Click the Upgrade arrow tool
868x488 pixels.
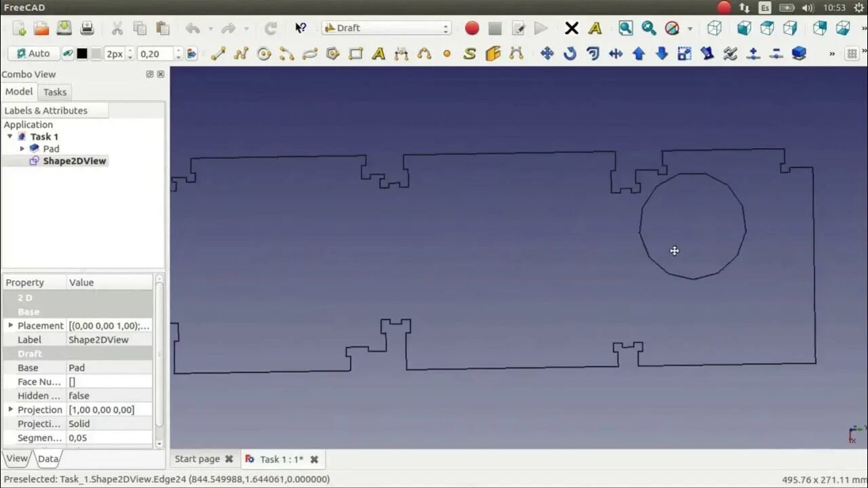[639, 54]
